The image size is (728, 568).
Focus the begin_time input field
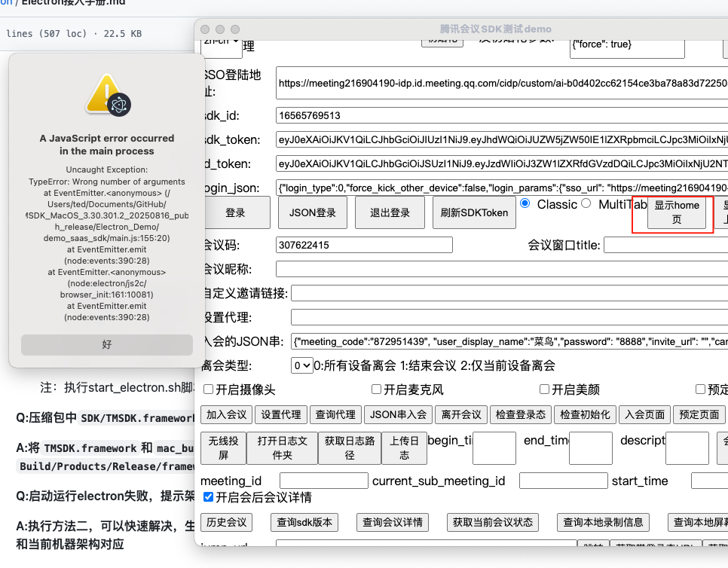coord(494,447)
